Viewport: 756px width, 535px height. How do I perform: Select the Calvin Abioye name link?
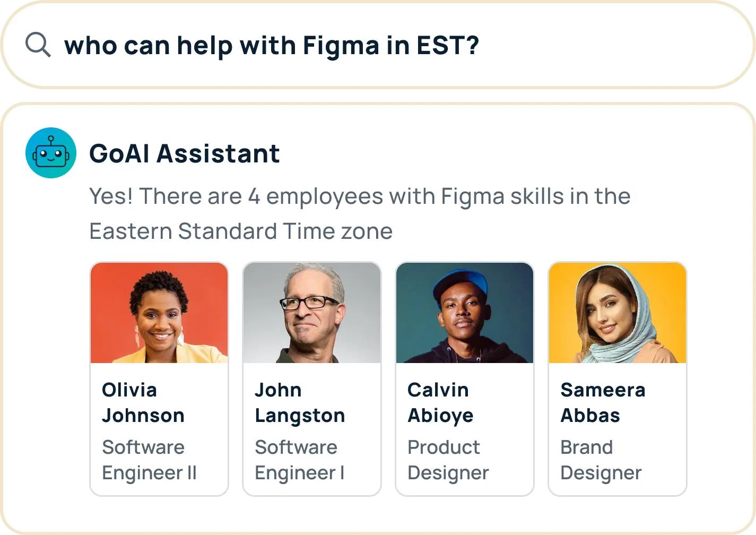coord(440,402)
